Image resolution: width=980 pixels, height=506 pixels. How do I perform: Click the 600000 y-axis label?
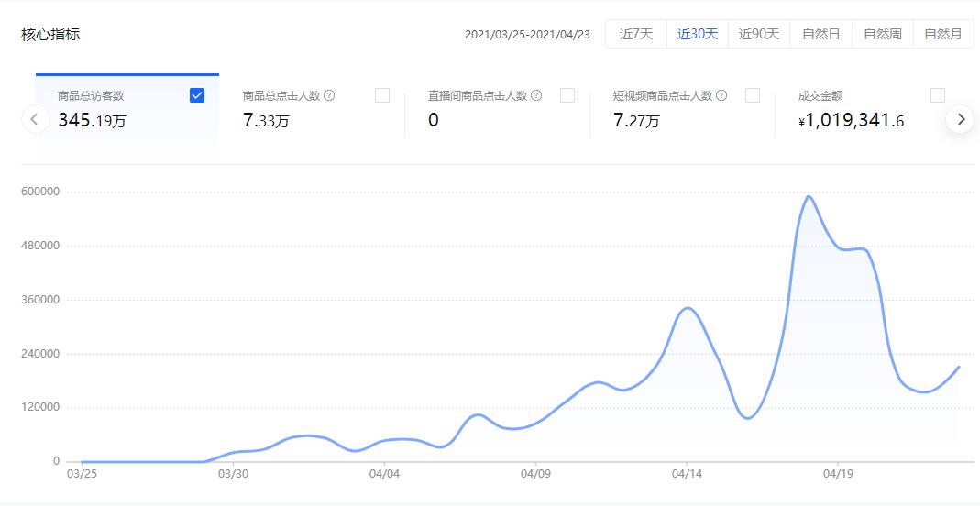(40, 192)
